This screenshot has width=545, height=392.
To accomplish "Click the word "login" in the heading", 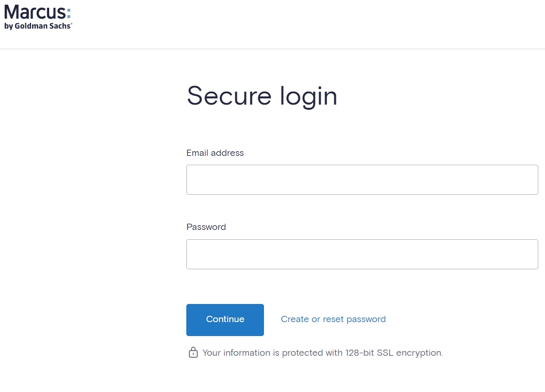I will point(308,97).
